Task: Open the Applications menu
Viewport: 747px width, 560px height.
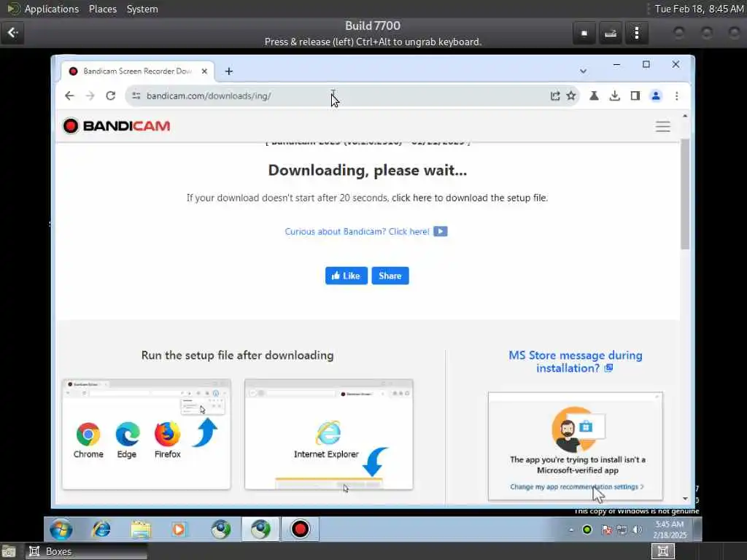Action: pyautogui.click(x=52, y=9)
